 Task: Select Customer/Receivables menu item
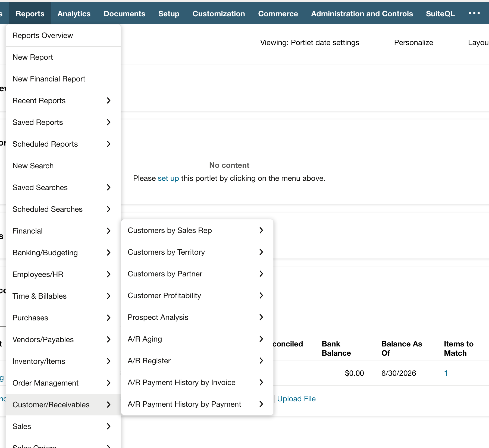pos(63,405)
